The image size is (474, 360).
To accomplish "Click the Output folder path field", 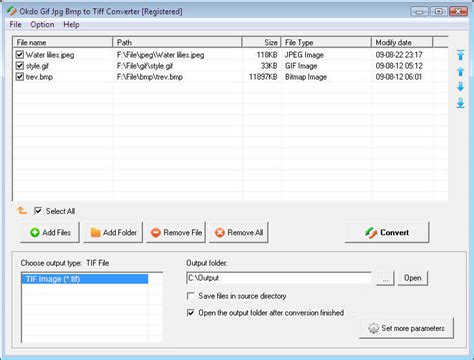I will tap(279, 278).
